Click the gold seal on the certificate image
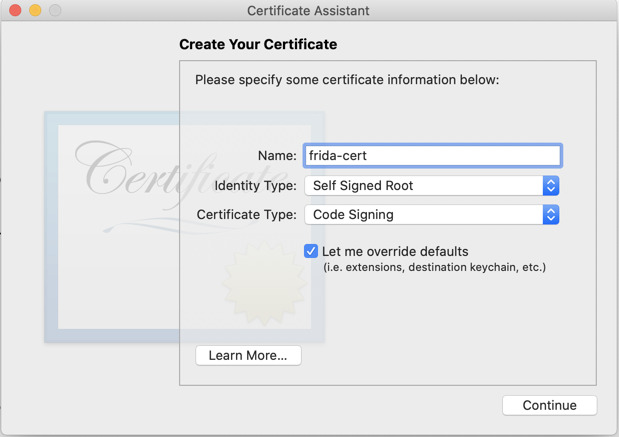This screenshot has height=437, width=619. [263, 281]
